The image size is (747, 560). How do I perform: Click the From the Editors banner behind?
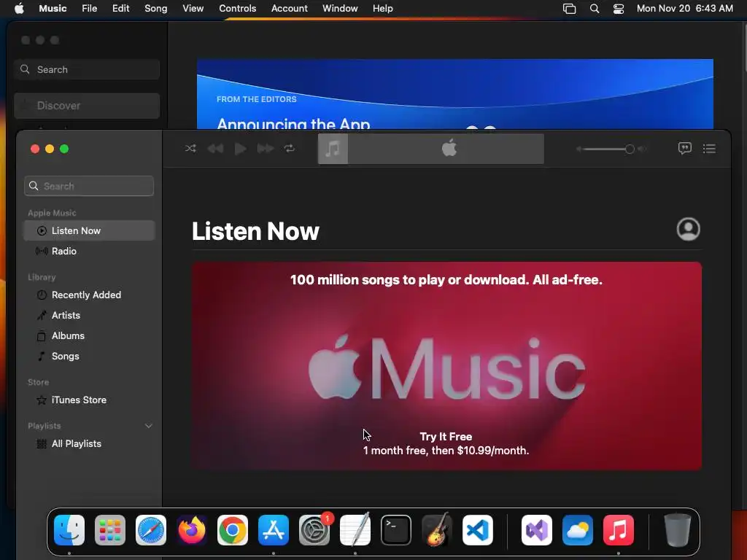455,94
